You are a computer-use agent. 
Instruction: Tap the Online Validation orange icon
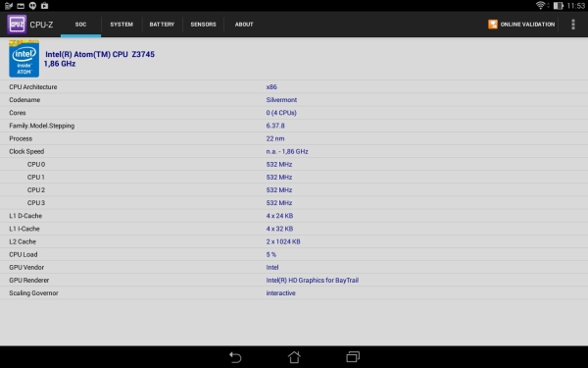[493, 25]
